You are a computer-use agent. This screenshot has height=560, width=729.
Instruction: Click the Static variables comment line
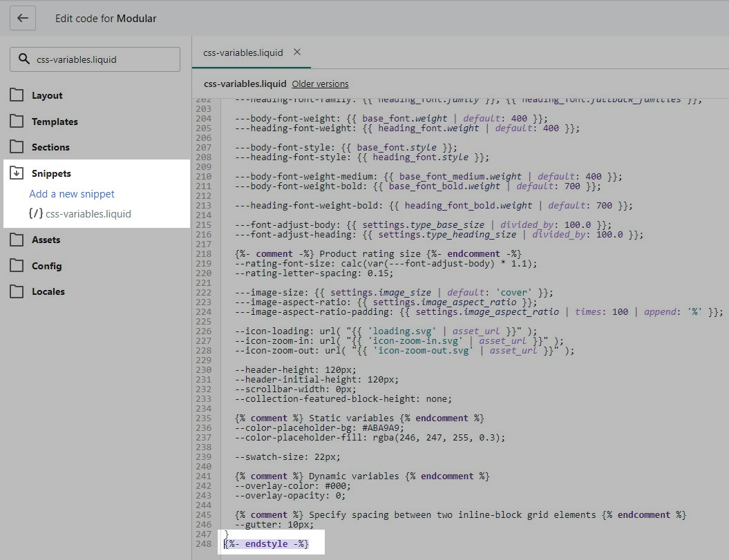click(x=359, y=418)
